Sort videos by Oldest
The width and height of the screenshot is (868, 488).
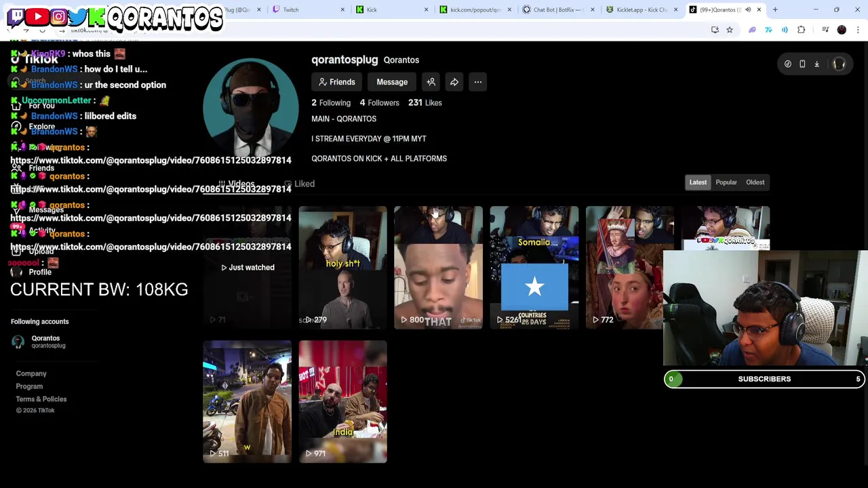pyautogui.click(x=755, y=182)
